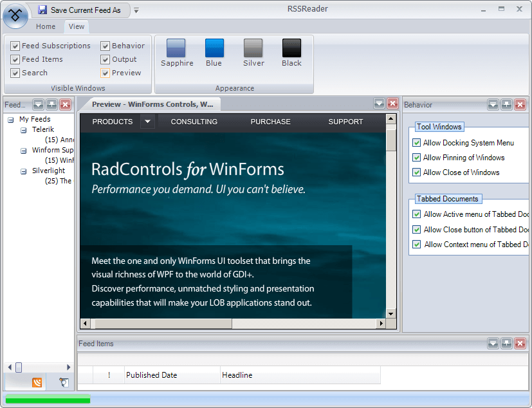Select the RSS feed icon tab
The width and height of the screenshot is (532, 408).
coord(37,382)
